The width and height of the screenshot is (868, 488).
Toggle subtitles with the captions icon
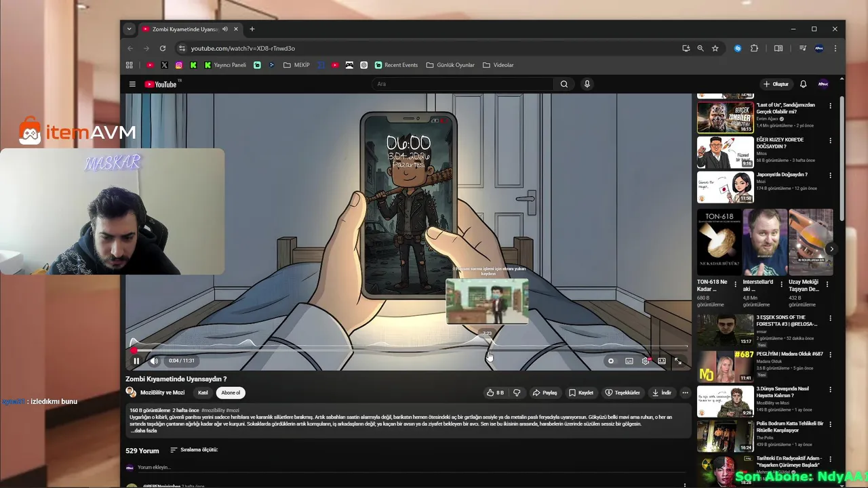[x=629, y=361]
